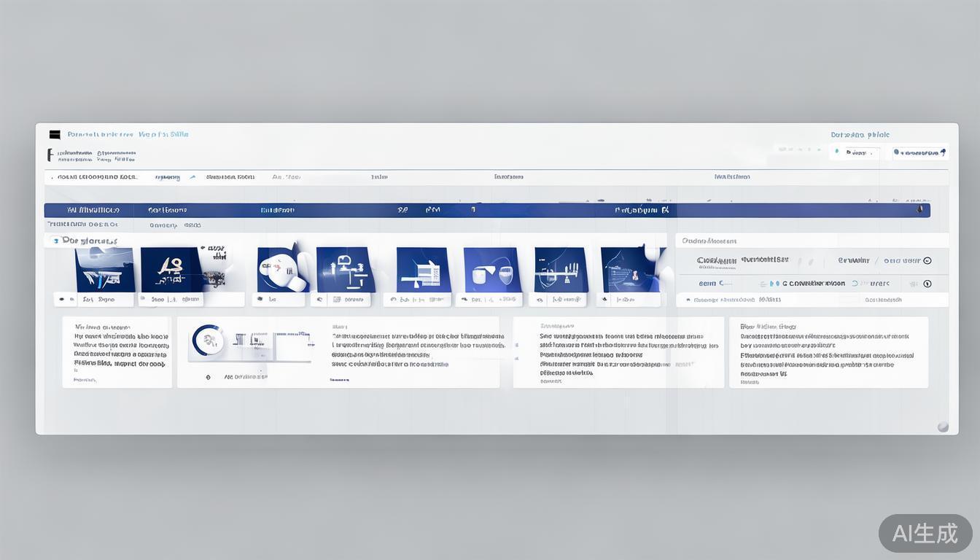Click the small link below the first text card
Viewport: 980px width, 560px height.
coord(85,380)
